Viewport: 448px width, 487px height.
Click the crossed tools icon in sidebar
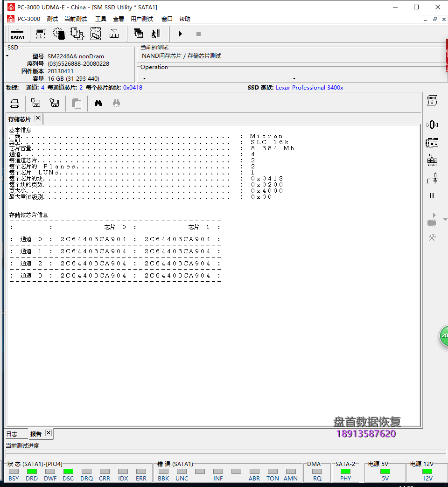(x=432, y=237)
